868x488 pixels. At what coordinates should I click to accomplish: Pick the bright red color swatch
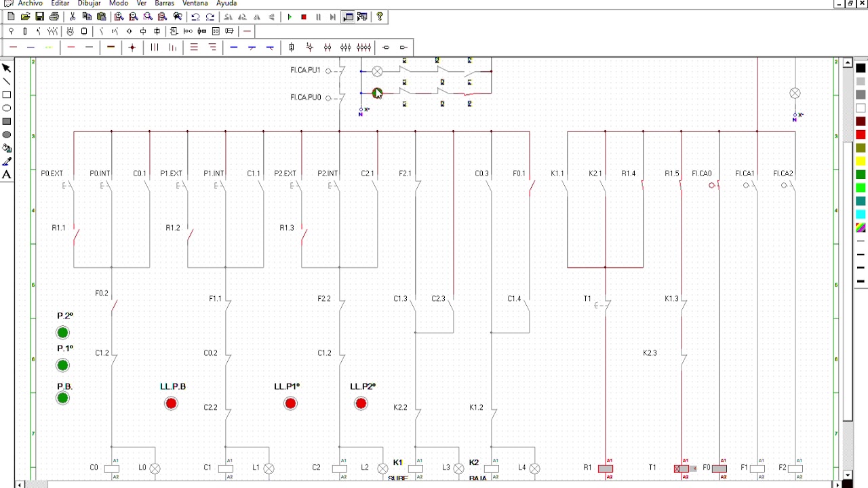(861, 135)
